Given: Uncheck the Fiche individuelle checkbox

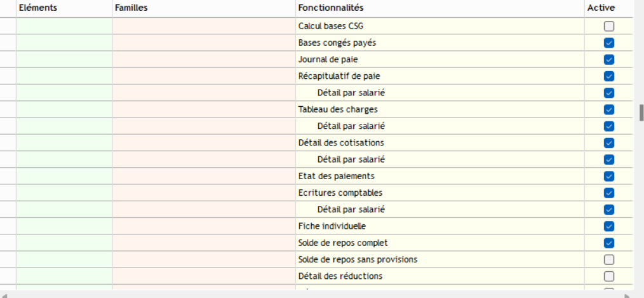Looking at the screenshot, I should 609,226.
